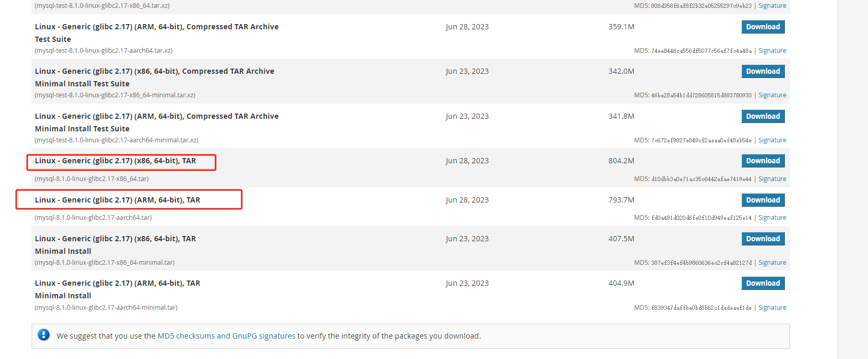This screenshot has width=868, height=359.
Task: Download the 804.2M x86 64-bit TAR
Action: point(763,161)
